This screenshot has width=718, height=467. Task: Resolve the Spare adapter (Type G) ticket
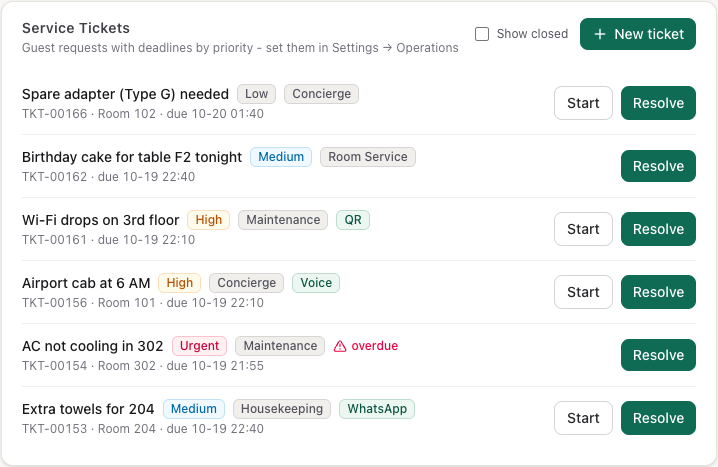tap(658, 103)
